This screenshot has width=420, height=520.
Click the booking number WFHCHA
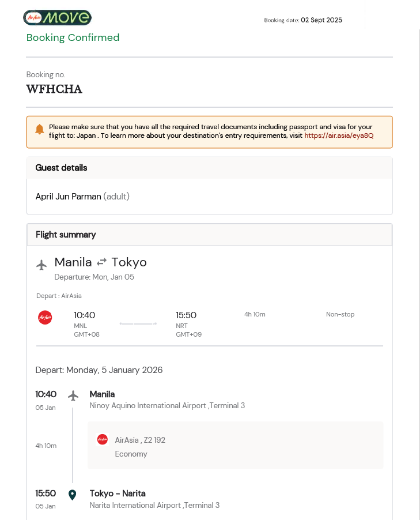tap(54, 89)
